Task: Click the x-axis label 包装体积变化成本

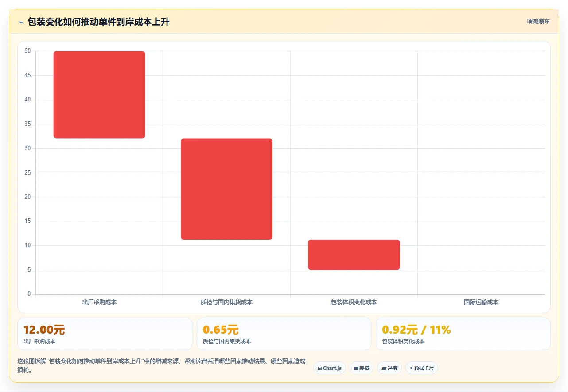Action: (x=354, y=302)
